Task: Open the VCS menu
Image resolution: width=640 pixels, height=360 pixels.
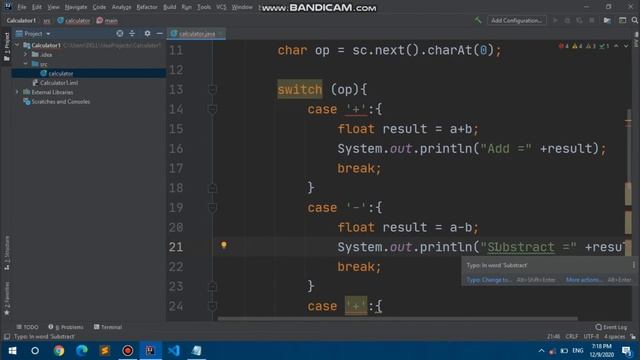Action: pyautogui.click(x=221, y=7)
